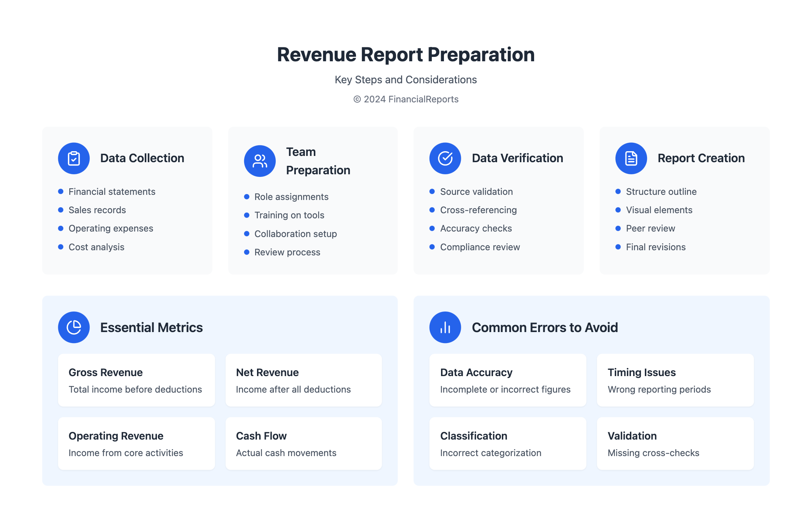Select the Validation card text
812x528 pixels.
(675, 444)
